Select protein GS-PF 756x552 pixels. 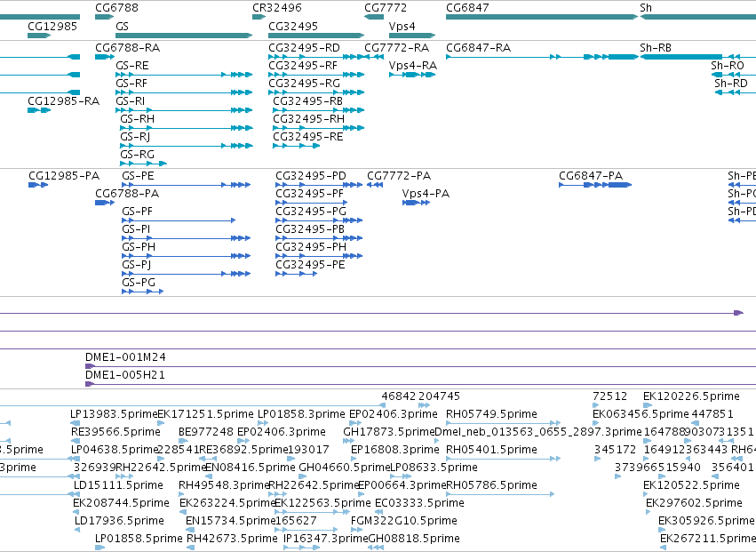pos(179,220)
